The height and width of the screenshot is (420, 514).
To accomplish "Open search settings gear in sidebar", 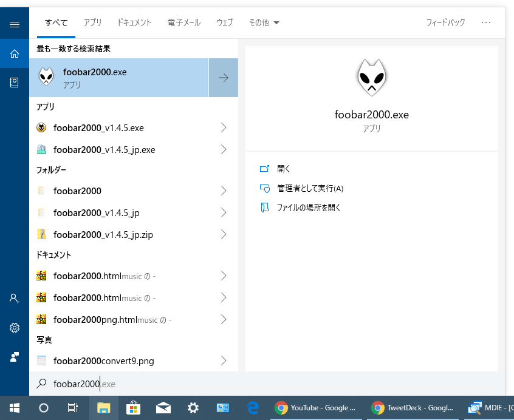I will [x=15, y=328].
